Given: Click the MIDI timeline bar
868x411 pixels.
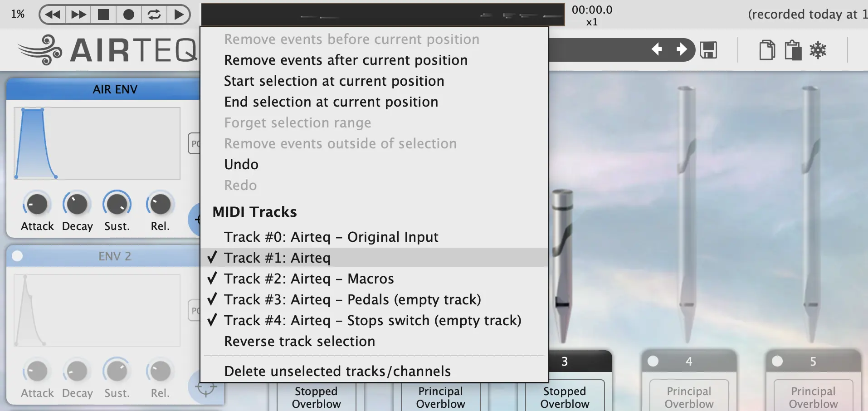Looking at the screenshot, I should point(383,15).
